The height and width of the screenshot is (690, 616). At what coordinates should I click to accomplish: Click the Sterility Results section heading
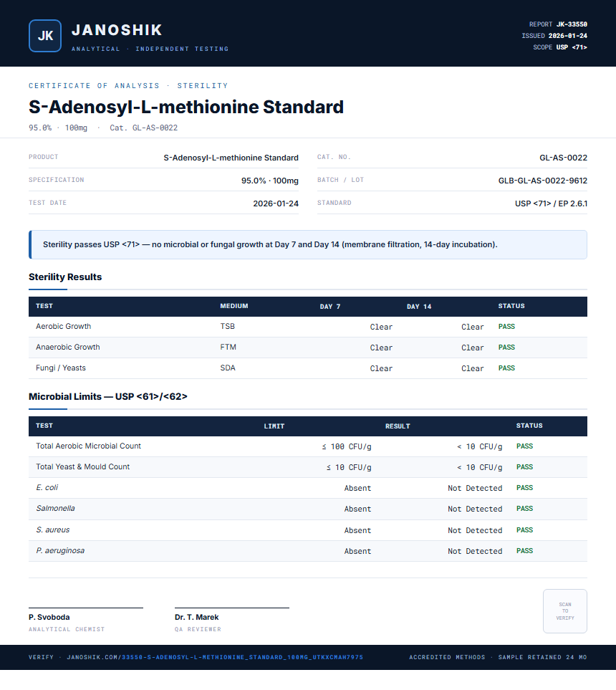[x=65, y=277]
